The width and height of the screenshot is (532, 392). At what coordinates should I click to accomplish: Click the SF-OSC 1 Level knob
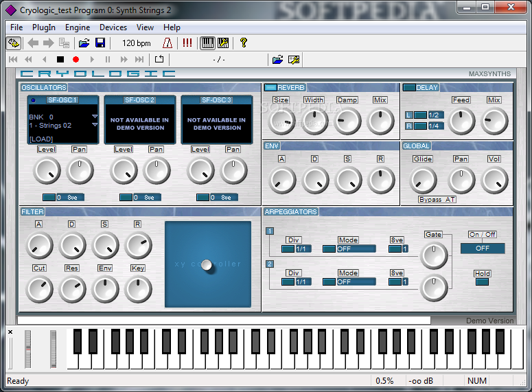pos(47,170)
